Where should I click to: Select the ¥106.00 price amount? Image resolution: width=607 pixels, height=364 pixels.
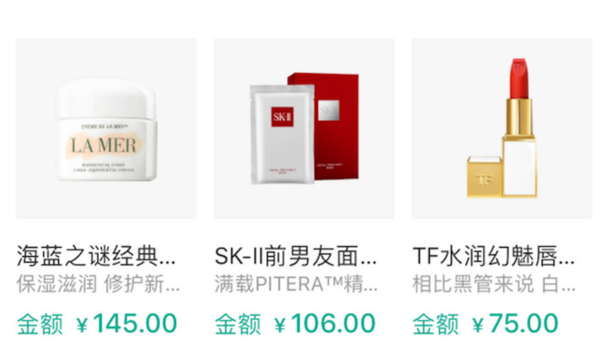tap(325, 324)
